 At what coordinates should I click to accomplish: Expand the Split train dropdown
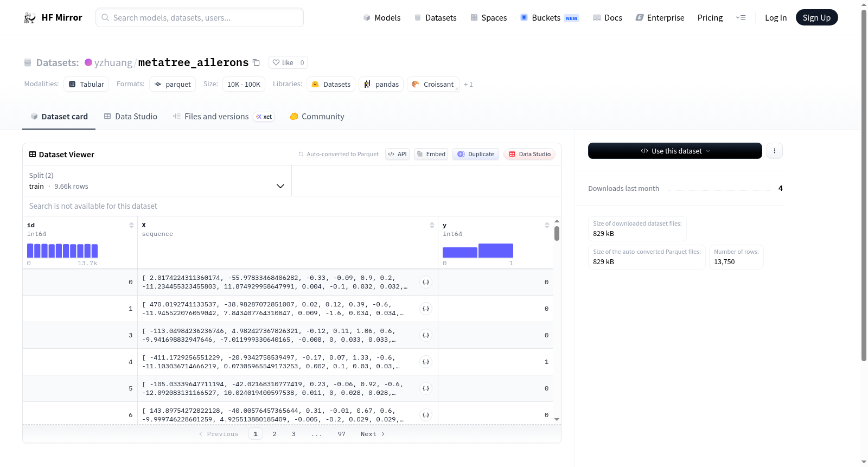157,181
